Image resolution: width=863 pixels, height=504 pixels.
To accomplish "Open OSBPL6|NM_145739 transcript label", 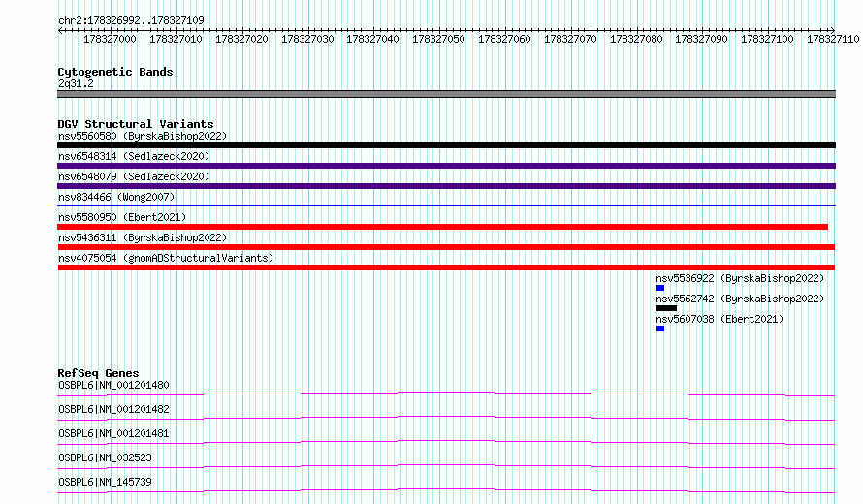I will [x=105, y=482].
